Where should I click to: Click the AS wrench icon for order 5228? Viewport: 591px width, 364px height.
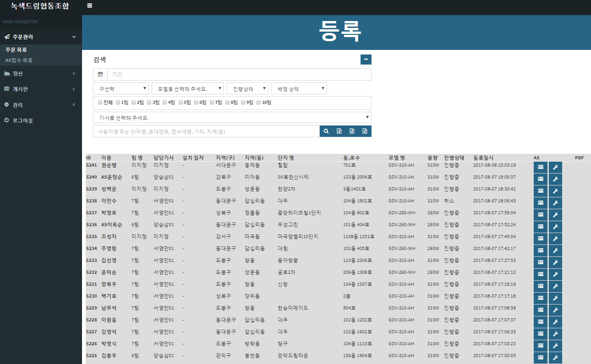(x=555, y=322)
